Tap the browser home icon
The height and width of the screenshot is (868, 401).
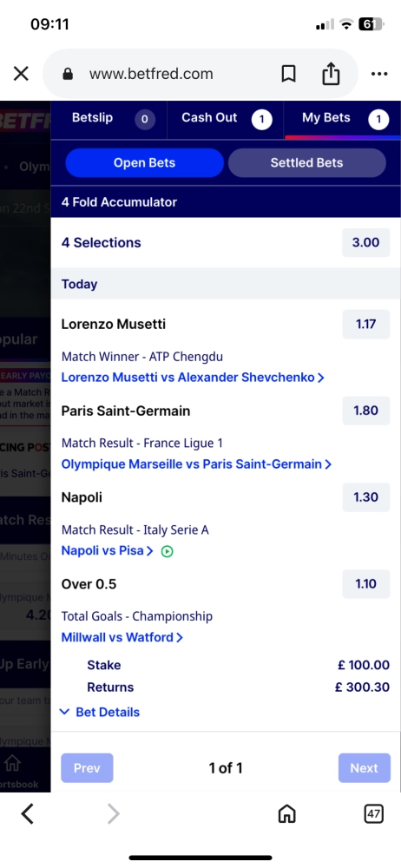tap(286, 813)
